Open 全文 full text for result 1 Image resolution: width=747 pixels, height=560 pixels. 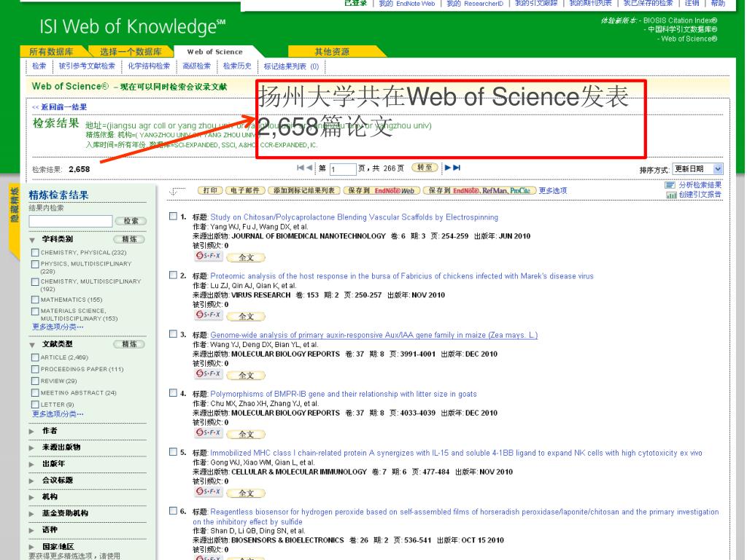click(246, 257)
